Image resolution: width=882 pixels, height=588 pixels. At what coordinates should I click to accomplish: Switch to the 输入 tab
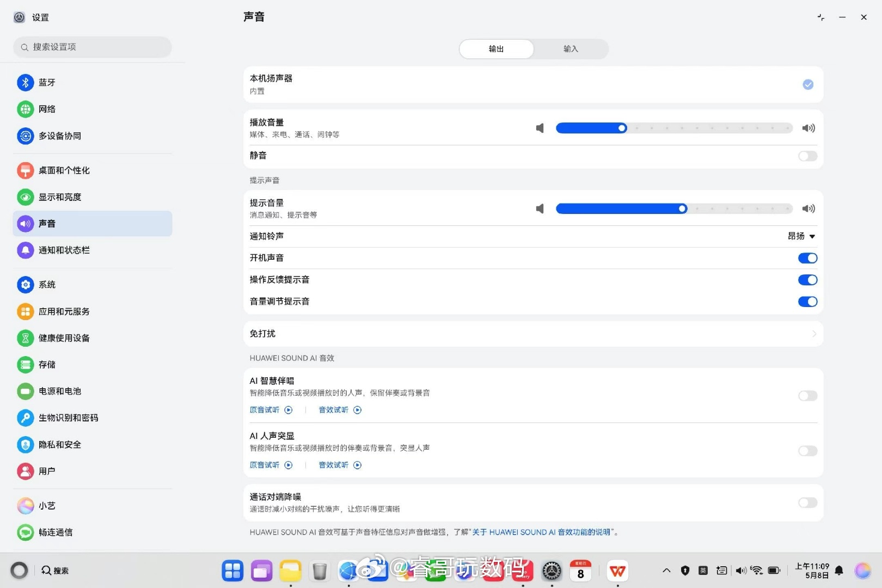click(x=571, y=49)
